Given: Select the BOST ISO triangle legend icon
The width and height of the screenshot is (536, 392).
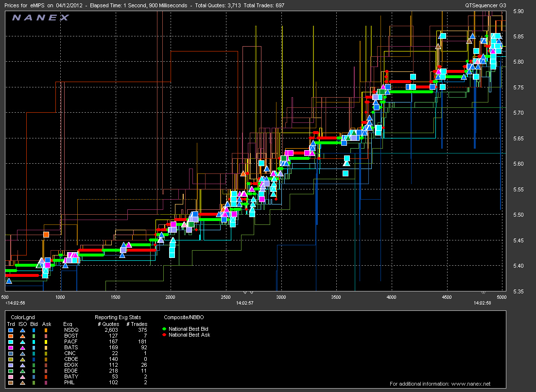Looking at the screenshot, I should pos(22,336).
